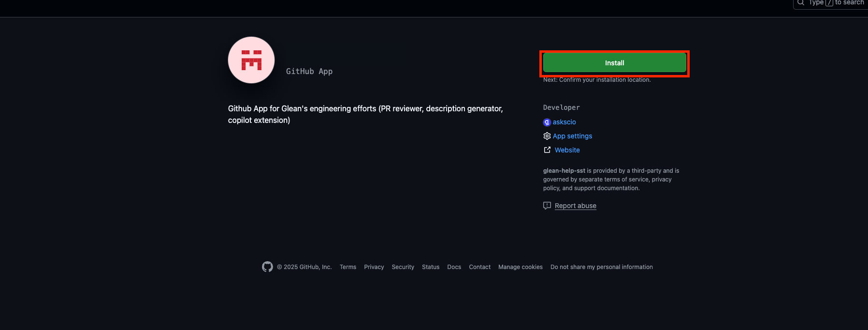Click the external link icon beside Website
The width and height of the screenshot is (868, 330).
pyautogui.click(x=547, y=150)
